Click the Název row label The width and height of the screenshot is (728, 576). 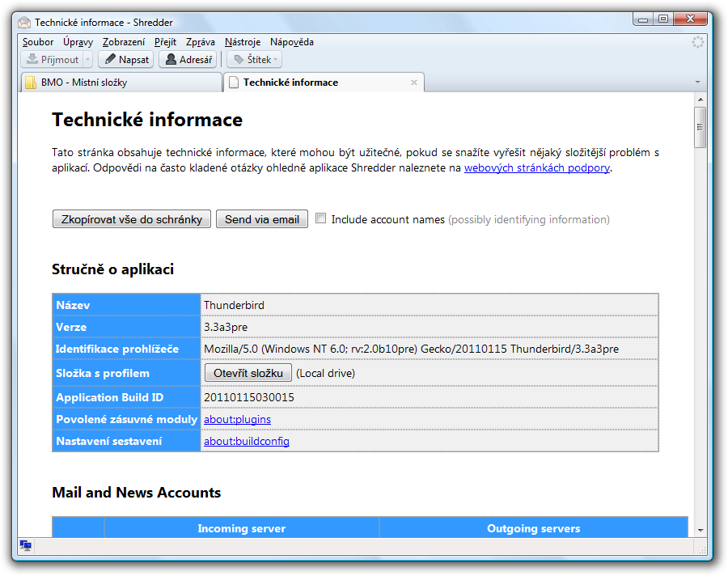[73, 305]
